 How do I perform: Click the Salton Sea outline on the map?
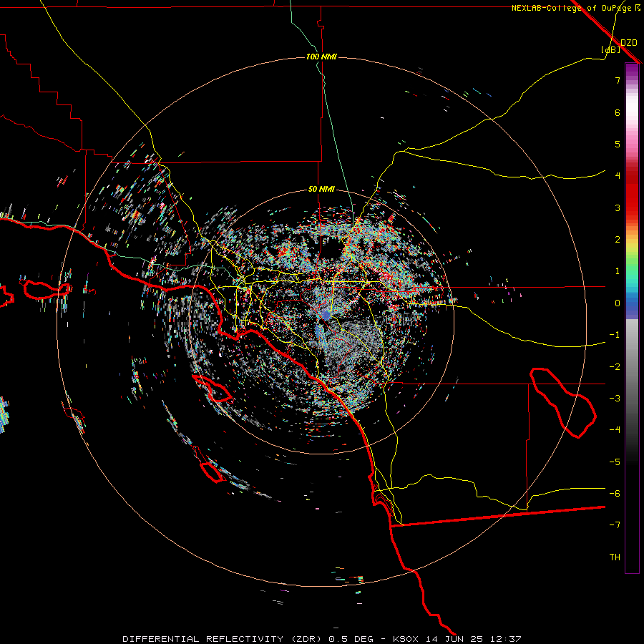click(x=562, y=402)
